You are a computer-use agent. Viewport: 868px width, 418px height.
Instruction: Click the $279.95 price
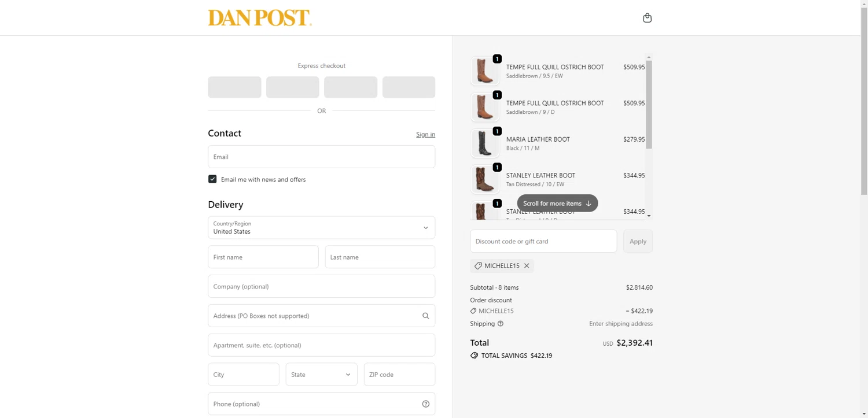(634, 139)
